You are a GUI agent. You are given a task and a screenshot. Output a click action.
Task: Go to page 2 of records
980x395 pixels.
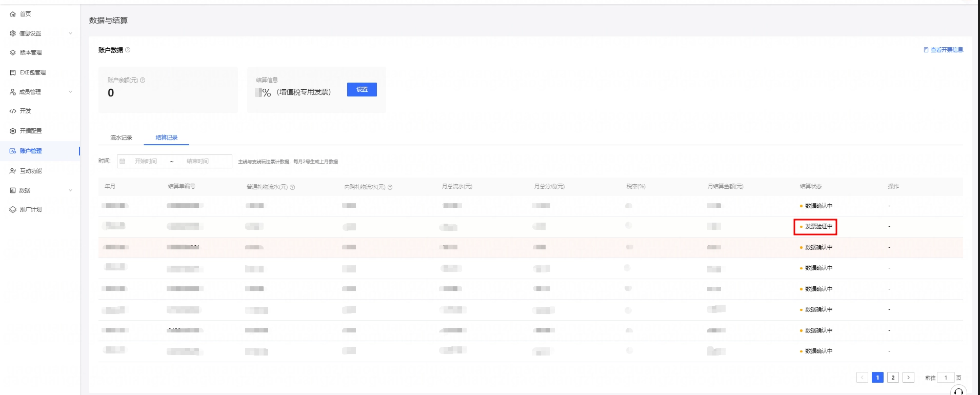893,378
